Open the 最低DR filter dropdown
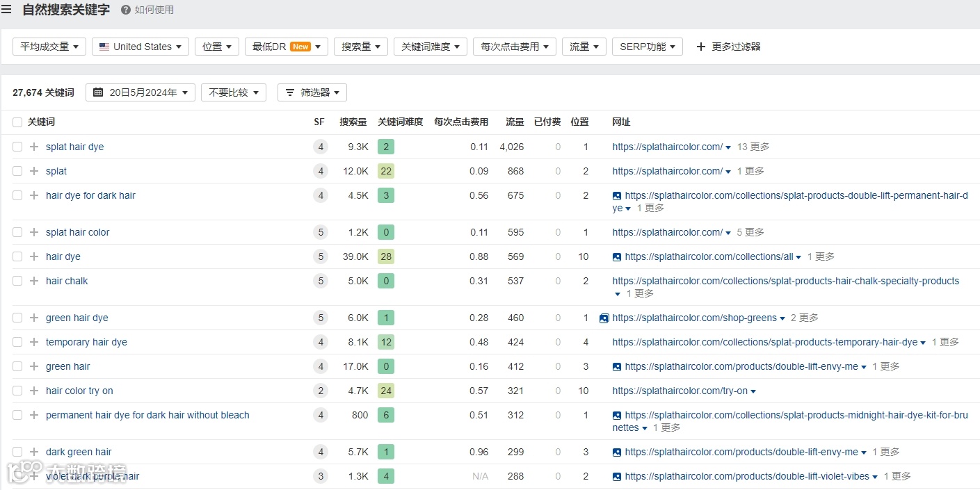Screen dimensions: 980x490 pos(287,47)
